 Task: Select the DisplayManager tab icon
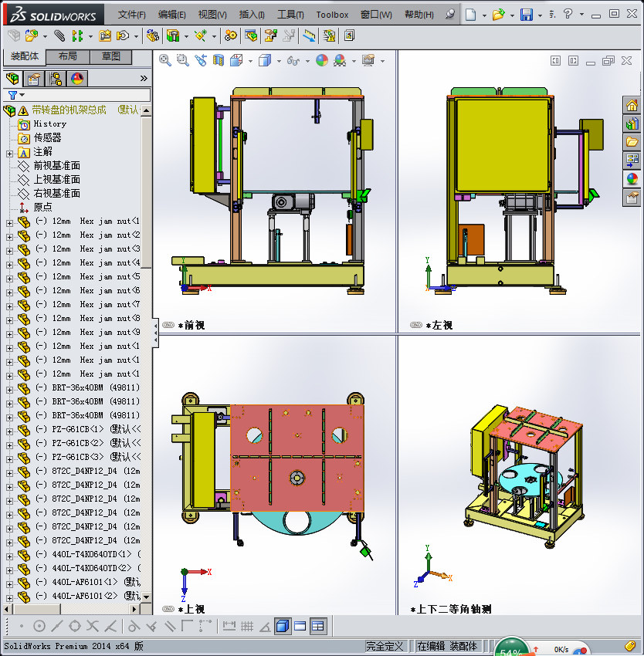click(77, 78)
